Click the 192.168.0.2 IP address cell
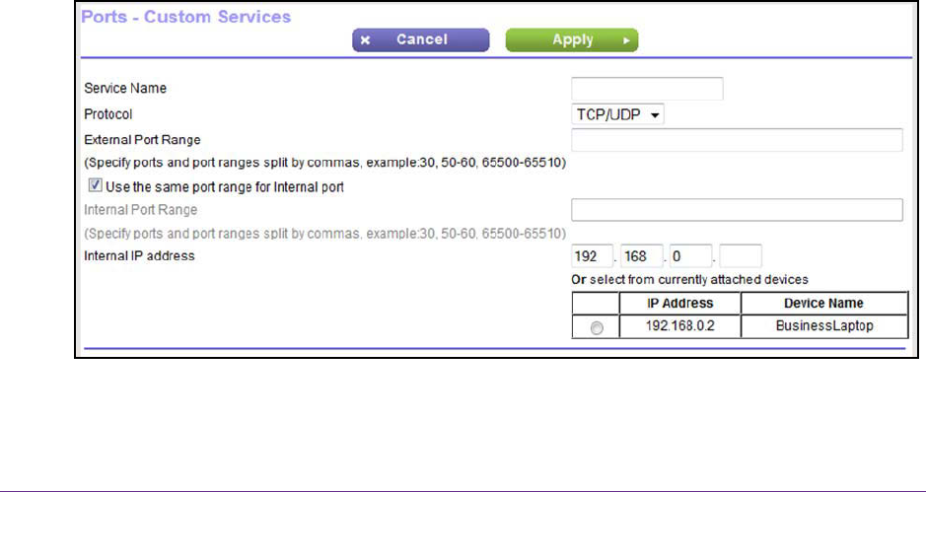The height and width of the screenshot is (560, 926). (x=679, y=326)
